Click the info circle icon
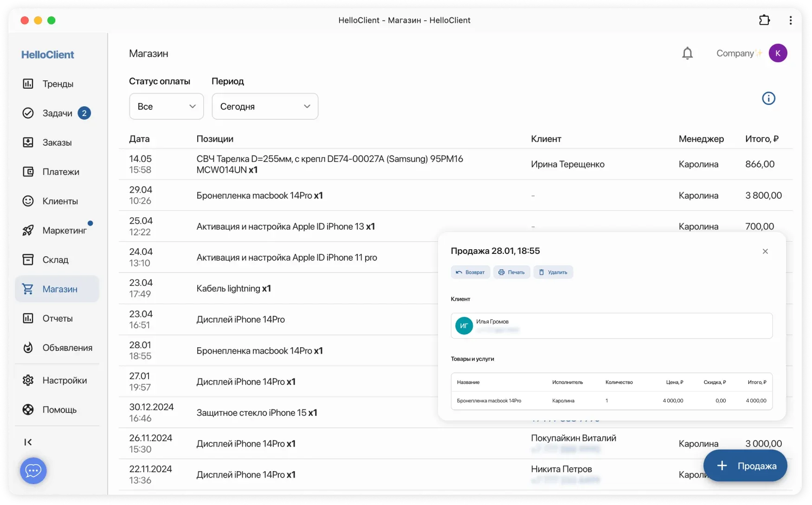 768,98
